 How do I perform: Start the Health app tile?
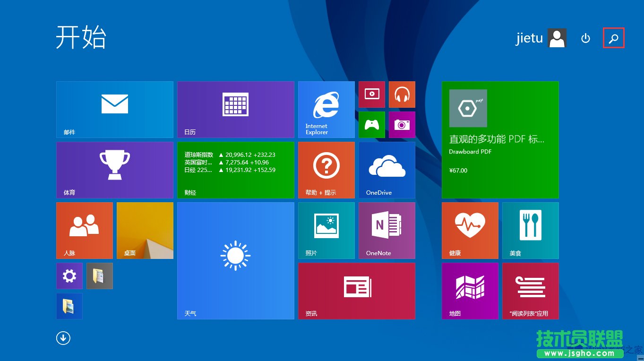click(x=469, y=230)
